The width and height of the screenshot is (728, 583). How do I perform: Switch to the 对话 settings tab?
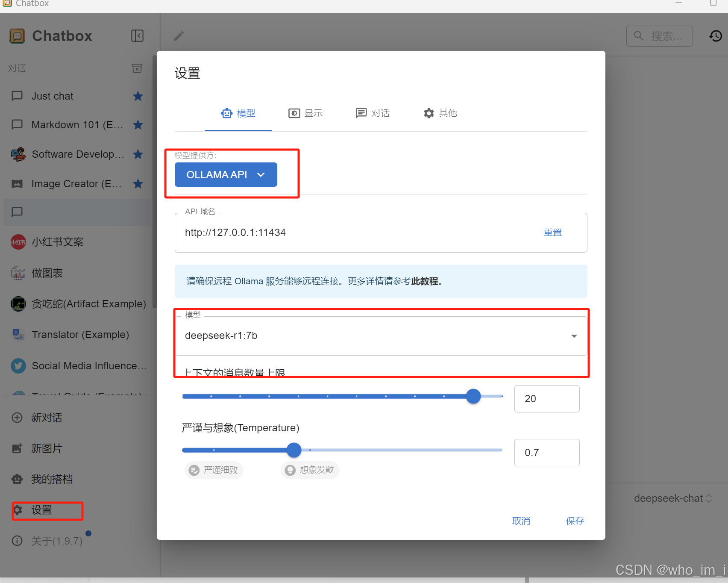coord(373,113)
